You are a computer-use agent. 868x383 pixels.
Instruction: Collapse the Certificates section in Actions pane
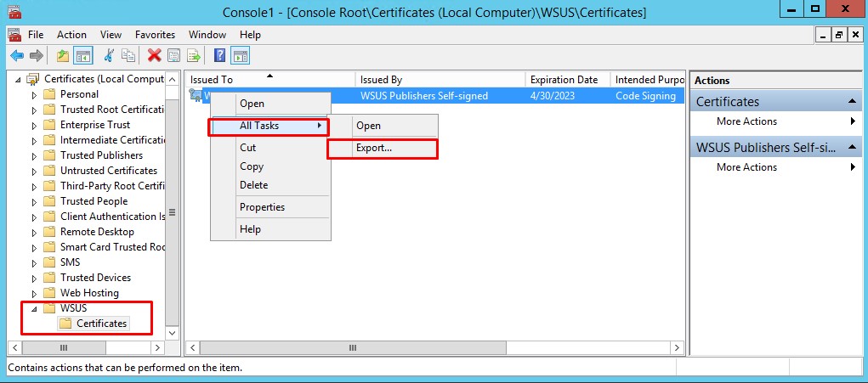click(x=852, y=102)
